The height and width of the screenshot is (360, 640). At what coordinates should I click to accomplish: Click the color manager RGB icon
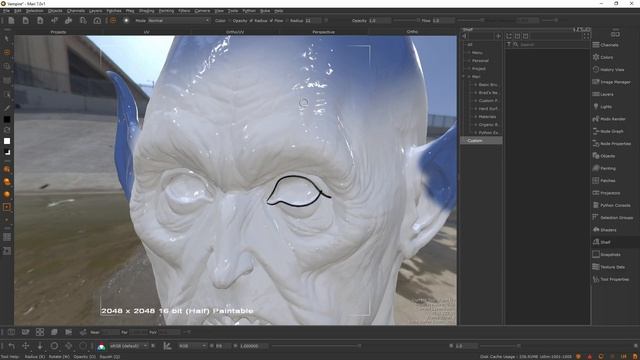pyautogui.click(x=101, y=346)
